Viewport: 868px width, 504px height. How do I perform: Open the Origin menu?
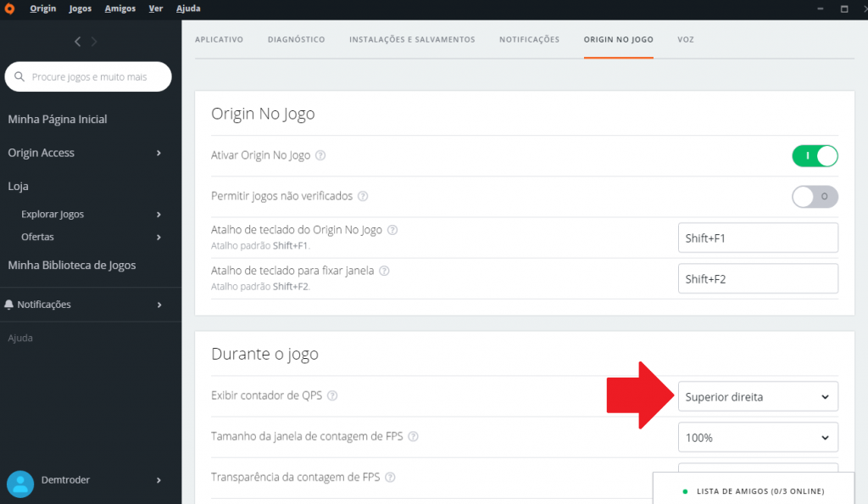click(x=43, y=8)
